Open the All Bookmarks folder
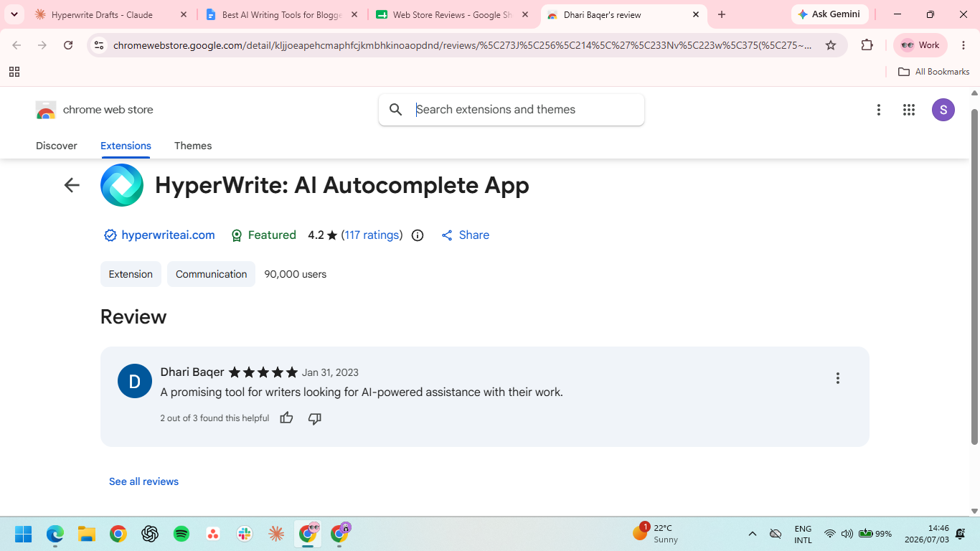This screenshot has height=551, width=980. pos(933,72)
